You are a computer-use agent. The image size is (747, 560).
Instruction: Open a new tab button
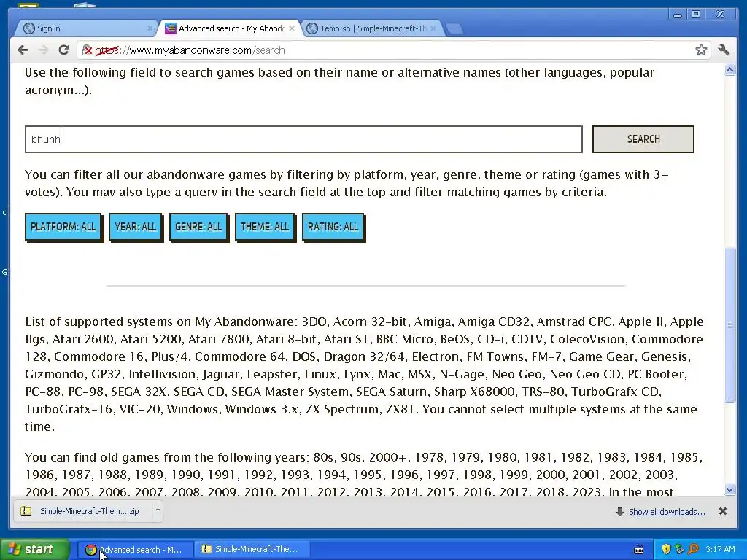point(455,29)
